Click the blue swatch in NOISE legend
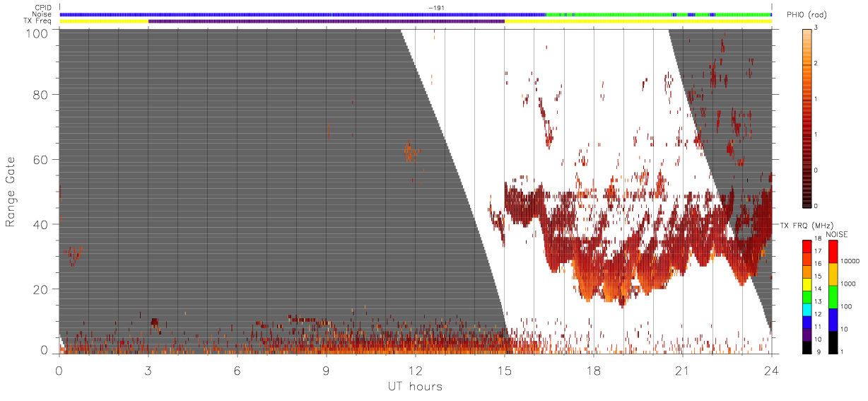The height and width of the screenshot is (401, 868). (833, 319)
